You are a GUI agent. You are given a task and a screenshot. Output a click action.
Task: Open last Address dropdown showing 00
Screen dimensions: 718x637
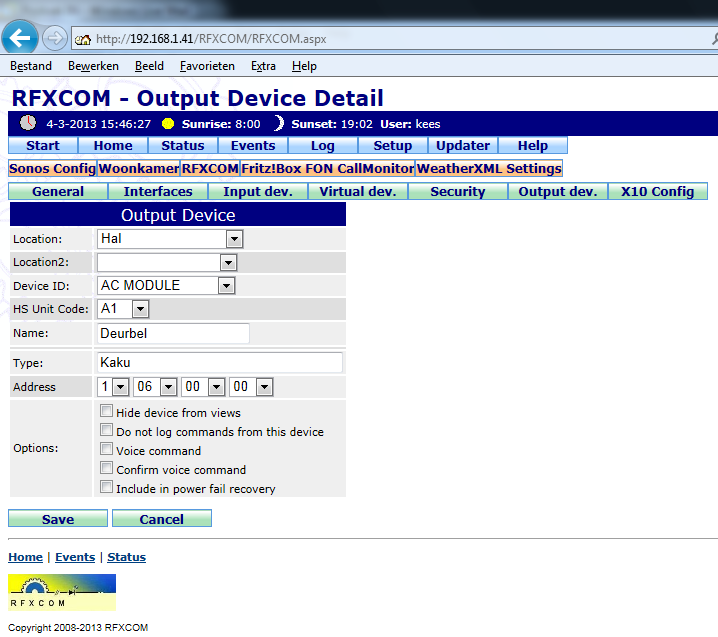coord(251,387)
